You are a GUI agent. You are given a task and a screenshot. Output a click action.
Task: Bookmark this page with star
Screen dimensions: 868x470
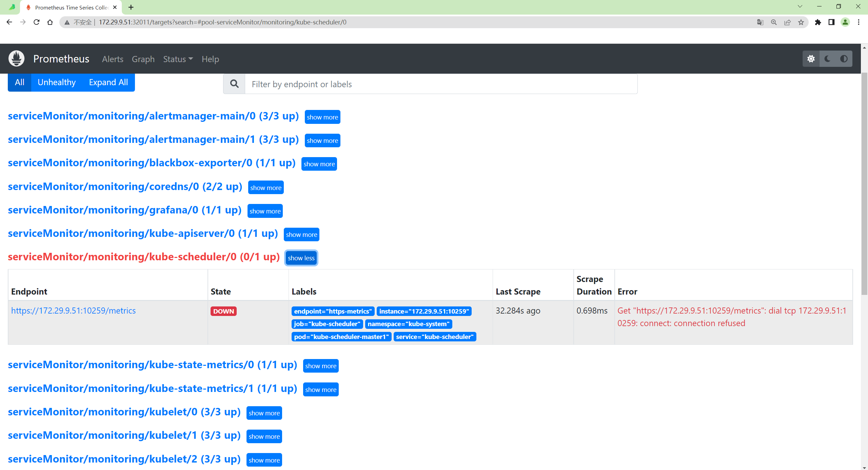point(801,22)
